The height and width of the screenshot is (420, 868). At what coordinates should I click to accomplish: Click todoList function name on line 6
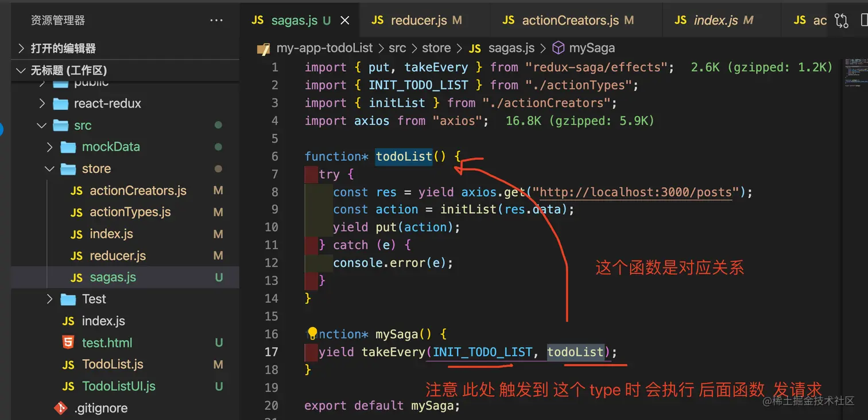(404, 156)
